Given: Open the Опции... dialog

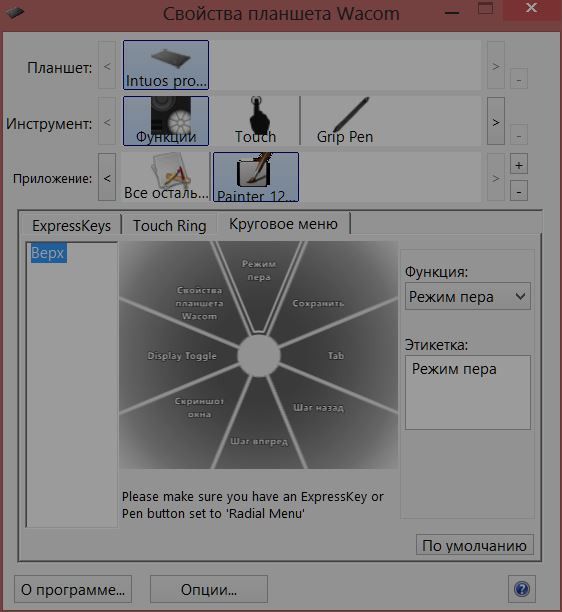Looking at the screenshot, I should [x=209, y=589].
